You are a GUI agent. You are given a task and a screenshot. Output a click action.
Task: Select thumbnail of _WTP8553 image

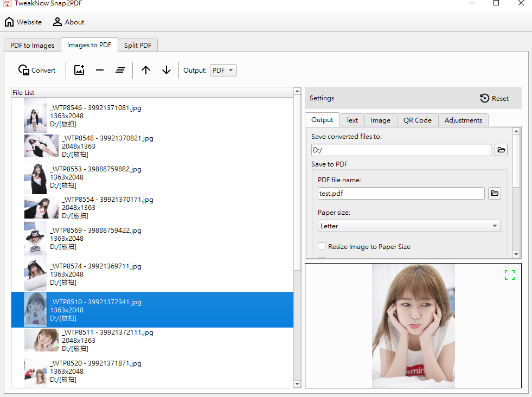(35, 177)
